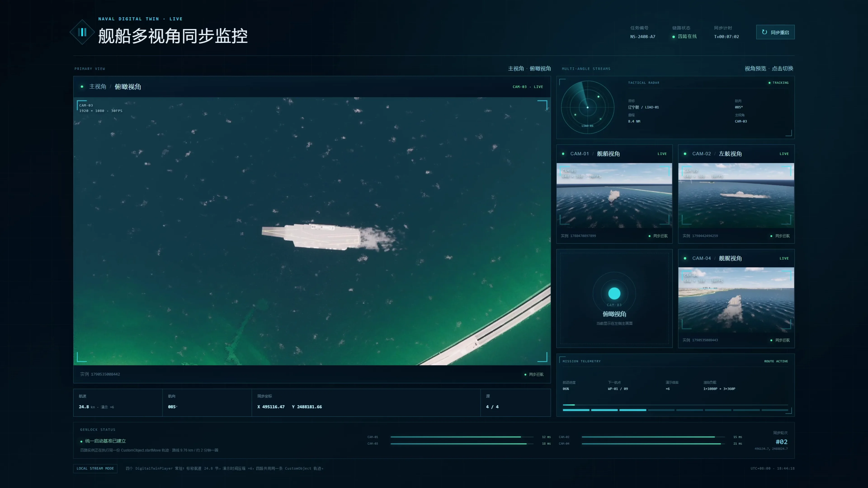868x488 pixels.
Task: Switch to CAM-01 舰艏视角 video preview
Action: (614, 196)
